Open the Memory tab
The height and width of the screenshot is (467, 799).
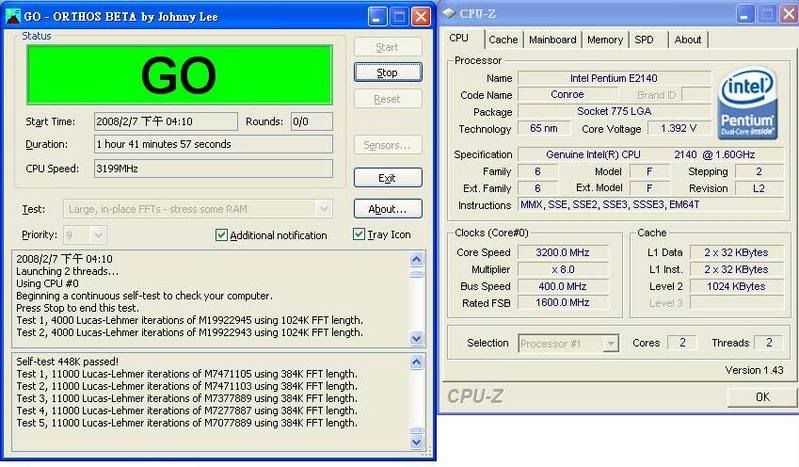coord(605,40)
